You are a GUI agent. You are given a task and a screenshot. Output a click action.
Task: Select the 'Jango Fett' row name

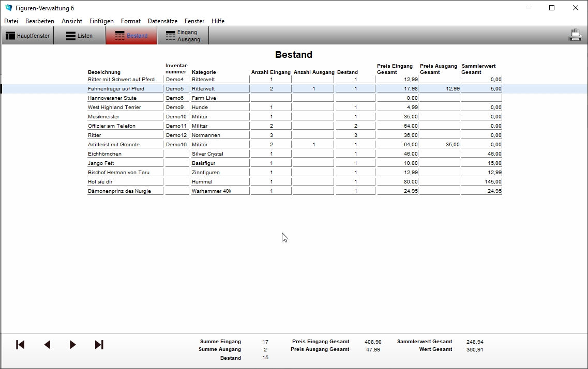[125, 163]
